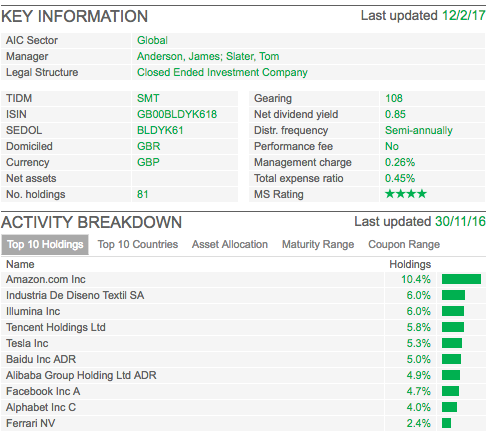The image size is (501, 437).
Task: Click the ACTIVITY BREAKDOWN heading
Action: click(x=91, y=222)
